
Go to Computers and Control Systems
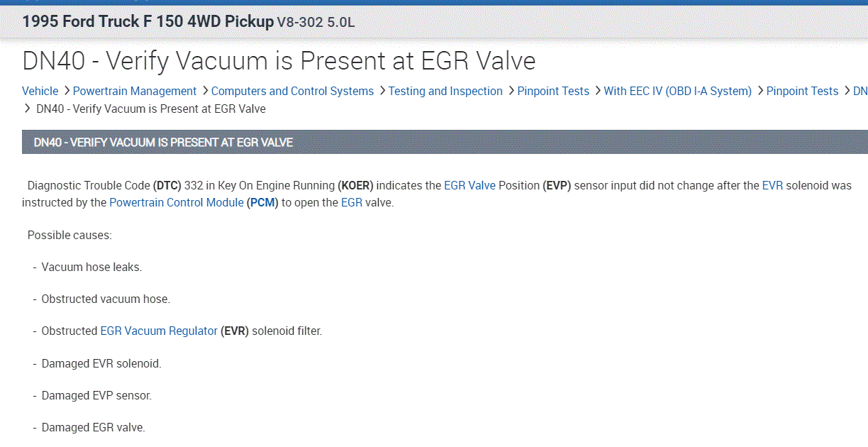pos(292,91)
